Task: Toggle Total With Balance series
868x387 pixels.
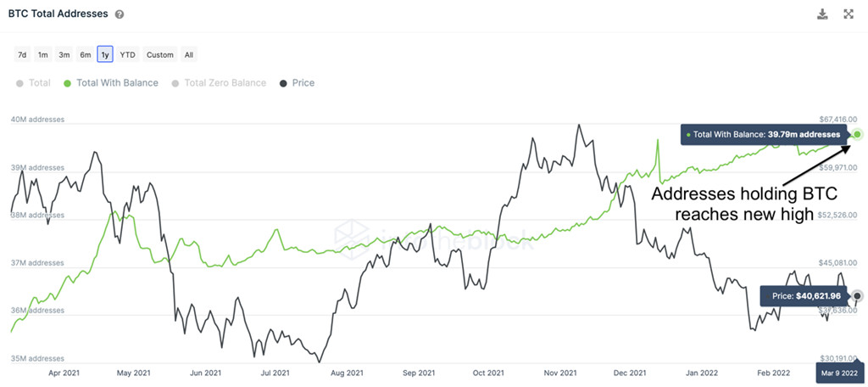Action: pyautogui.click(x=111, y=83)
